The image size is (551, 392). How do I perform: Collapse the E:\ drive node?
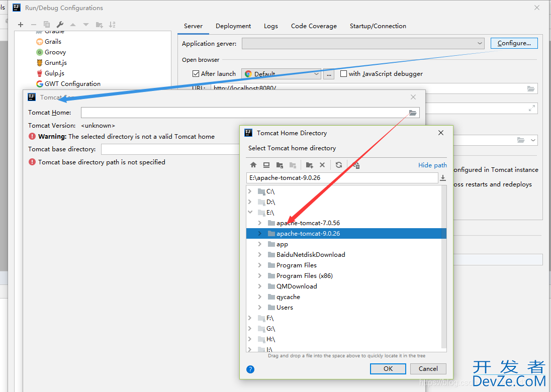pos(250,213)
